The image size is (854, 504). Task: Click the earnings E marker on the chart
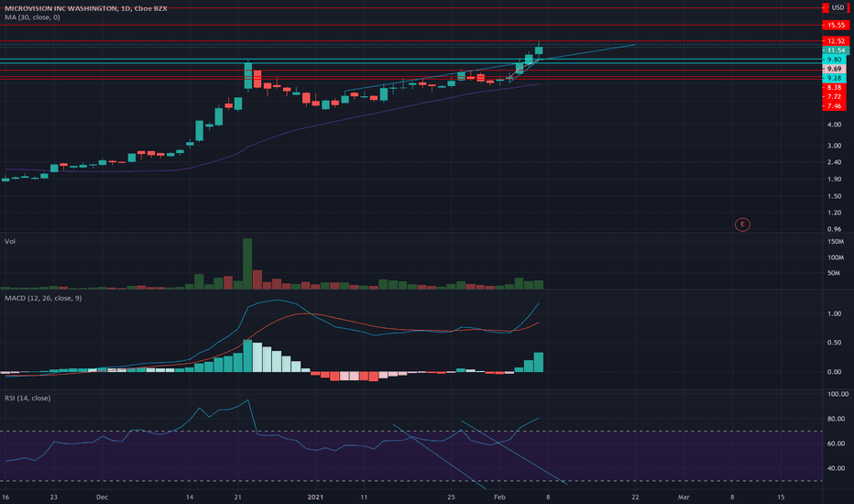742,225
